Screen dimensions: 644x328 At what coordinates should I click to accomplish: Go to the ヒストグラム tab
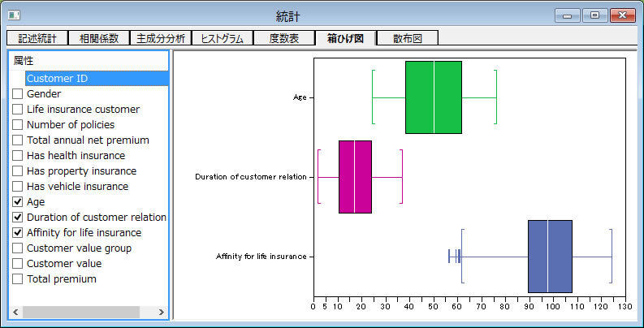pos(223,38)
